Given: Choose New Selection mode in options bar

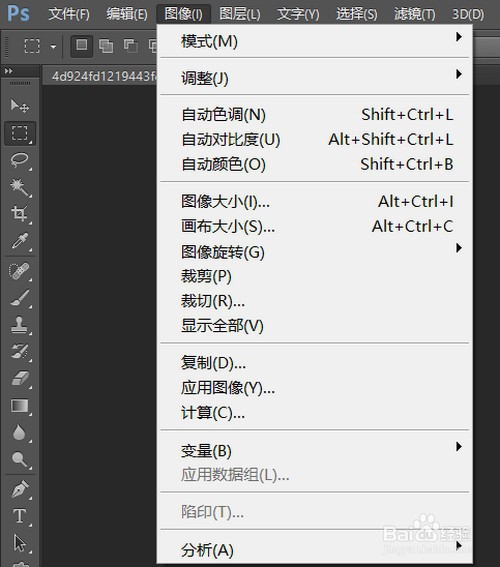Looking at the screenshot, I should [x=81, y=46].
